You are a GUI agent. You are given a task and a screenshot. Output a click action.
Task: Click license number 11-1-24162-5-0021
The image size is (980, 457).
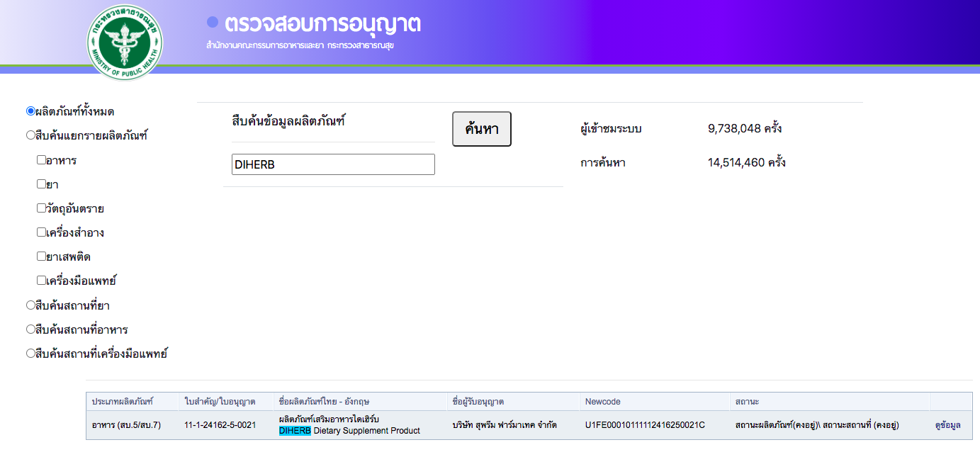point(220,425)
